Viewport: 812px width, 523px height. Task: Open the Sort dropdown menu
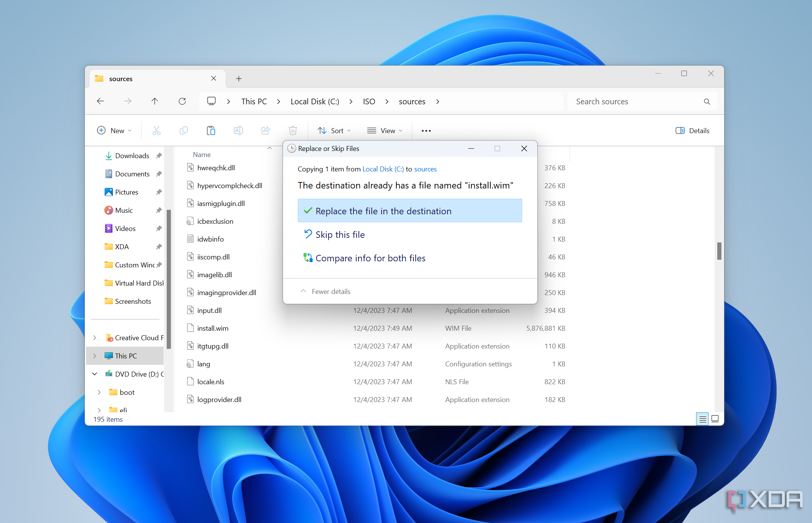pyautogui.click(x=335, y=130)
